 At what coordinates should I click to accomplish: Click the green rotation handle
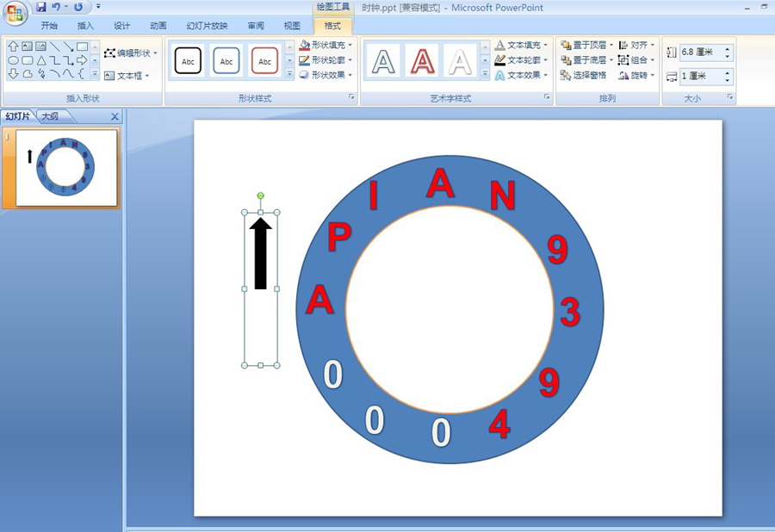(260, 195)
